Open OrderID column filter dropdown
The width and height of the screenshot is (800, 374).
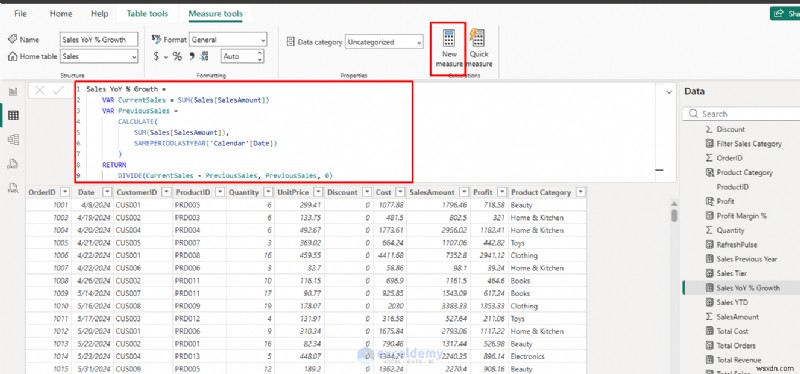65,192
